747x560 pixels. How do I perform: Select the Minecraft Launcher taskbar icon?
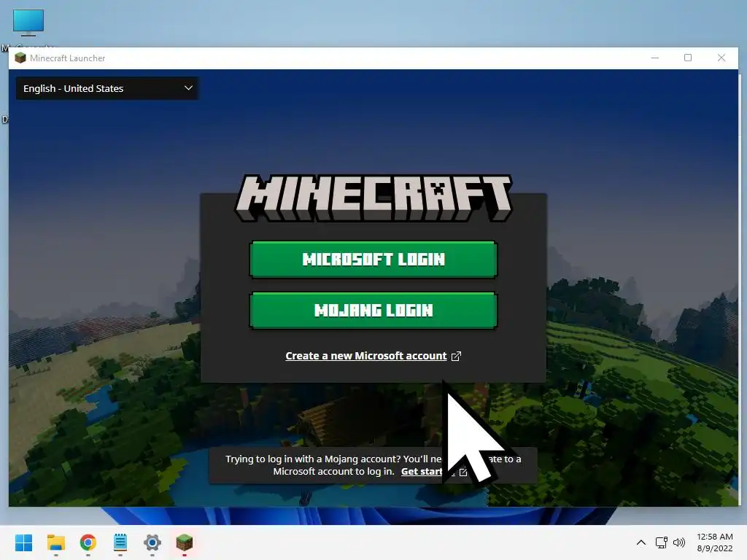[x=185, y=542]
